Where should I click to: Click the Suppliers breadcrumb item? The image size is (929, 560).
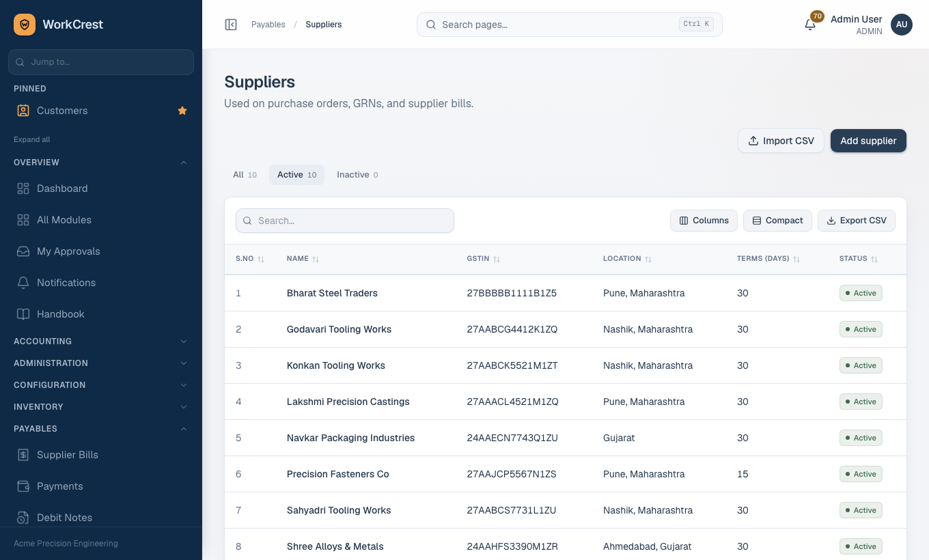(x=324, y=25)
